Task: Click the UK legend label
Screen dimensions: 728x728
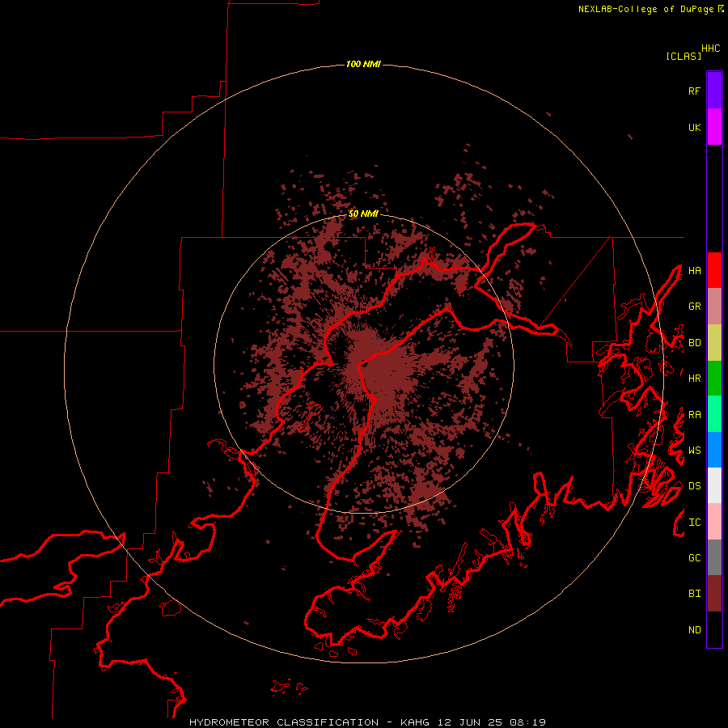Action: [x=694, y=127]
